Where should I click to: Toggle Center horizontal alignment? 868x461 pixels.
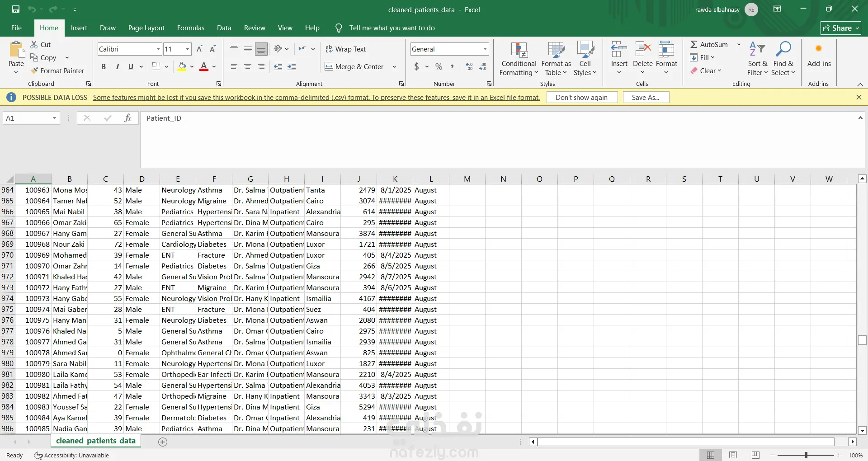[247, 66]
